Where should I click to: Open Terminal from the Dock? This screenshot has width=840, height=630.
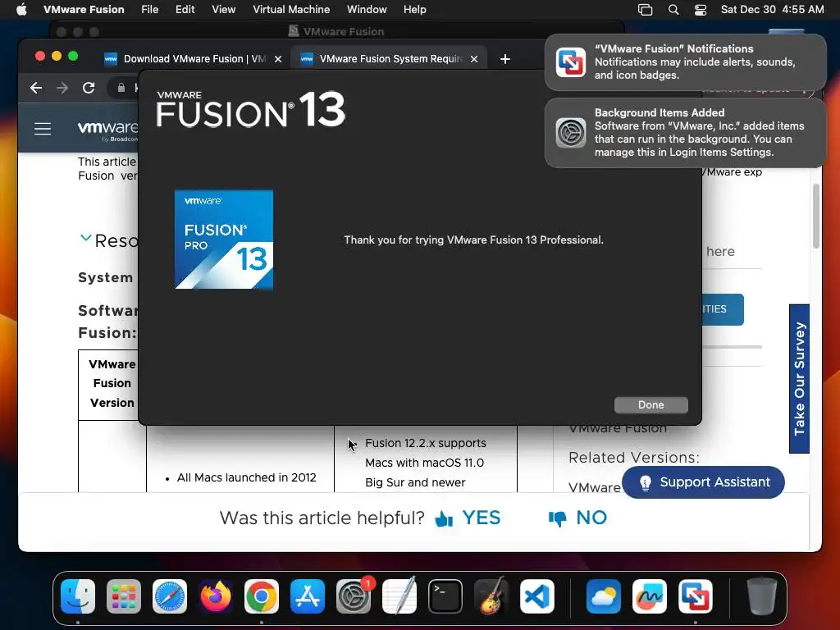coord(445,596)
